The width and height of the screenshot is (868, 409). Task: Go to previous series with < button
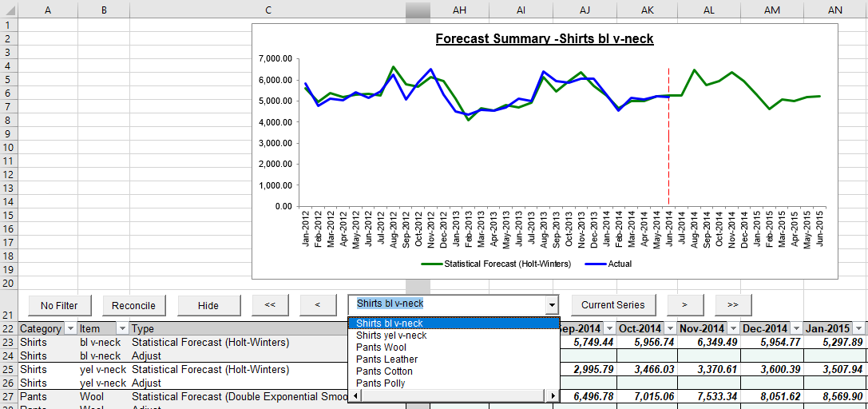click(x=318, y=304)
